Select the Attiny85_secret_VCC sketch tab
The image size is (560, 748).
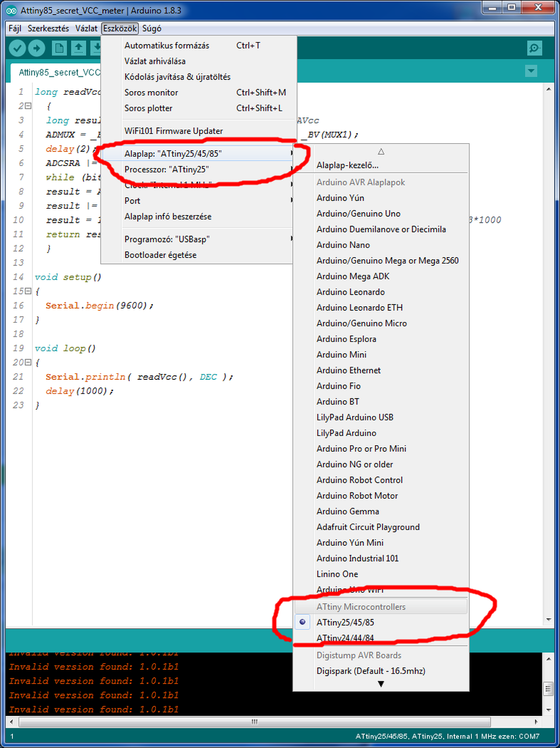pos(57,72)
